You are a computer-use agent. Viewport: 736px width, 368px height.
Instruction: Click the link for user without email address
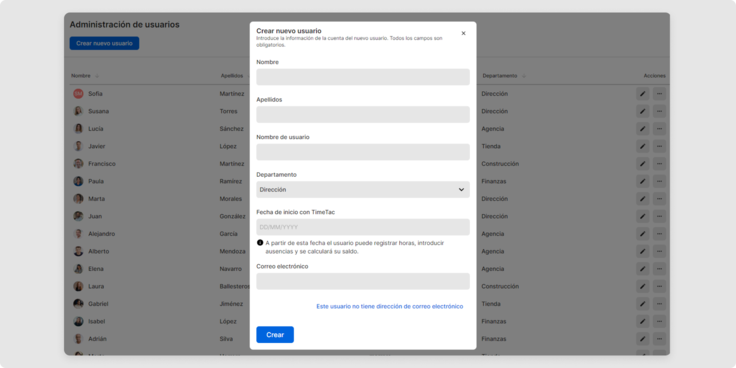390,307
